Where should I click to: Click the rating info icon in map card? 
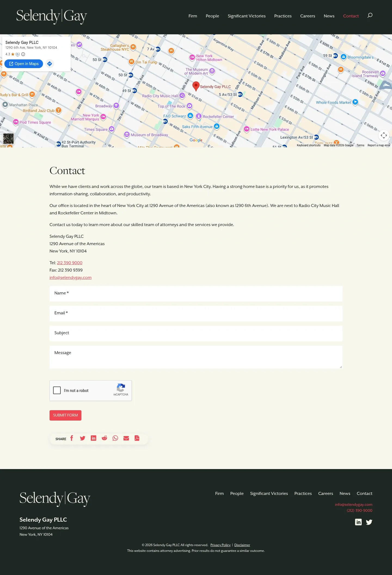pos(23,54)
